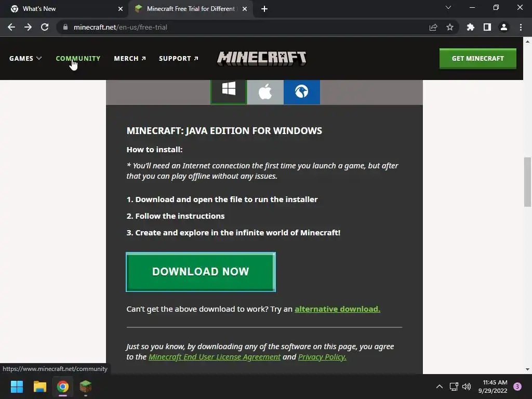Image resolution: width=532 pixels, height=399 pixels.
Task: Open the Privacy Policy link
Action: pyautogui.click(x=322, y=357)
